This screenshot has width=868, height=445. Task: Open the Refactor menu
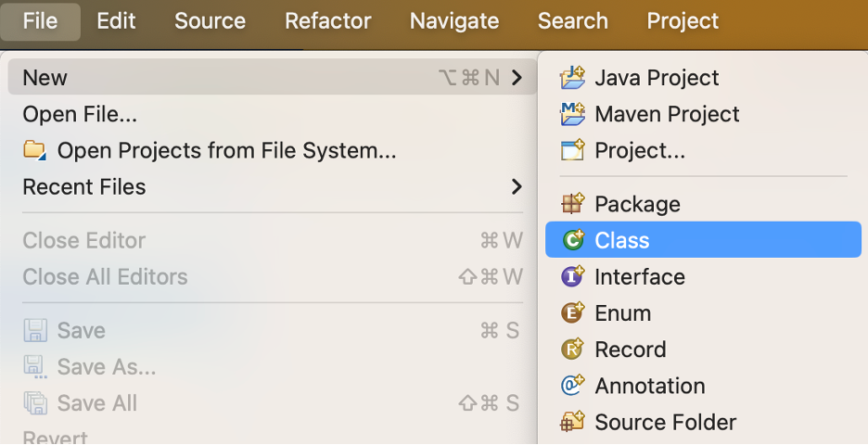(327, 20)
